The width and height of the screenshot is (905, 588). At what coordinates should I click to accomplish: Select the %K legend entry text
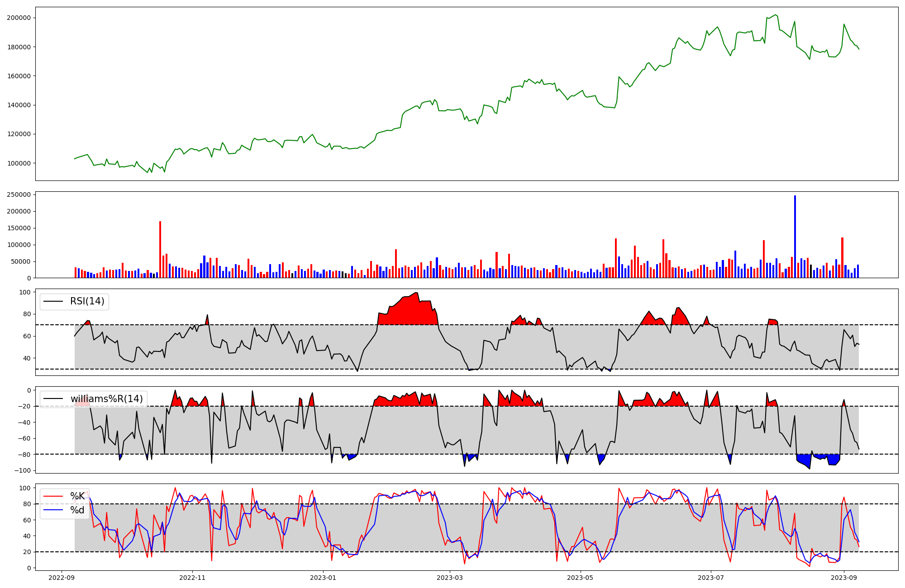[x=77, y=496]
